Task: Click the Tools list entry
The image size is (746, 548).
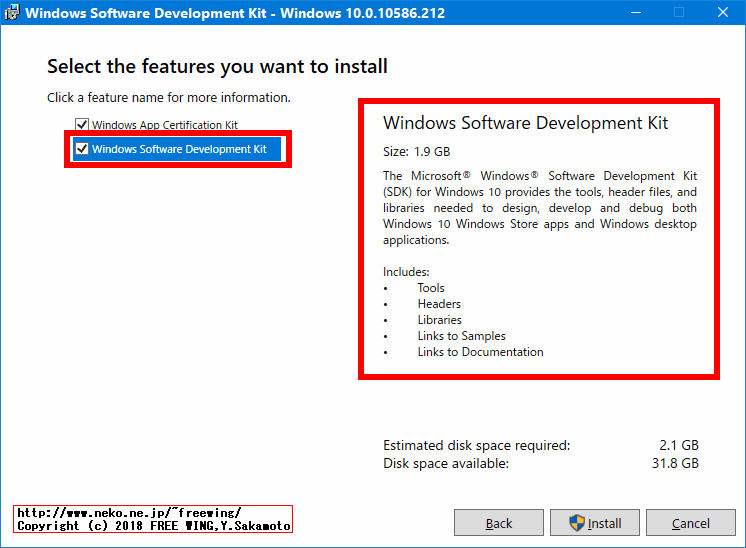Action: (431, 288)
